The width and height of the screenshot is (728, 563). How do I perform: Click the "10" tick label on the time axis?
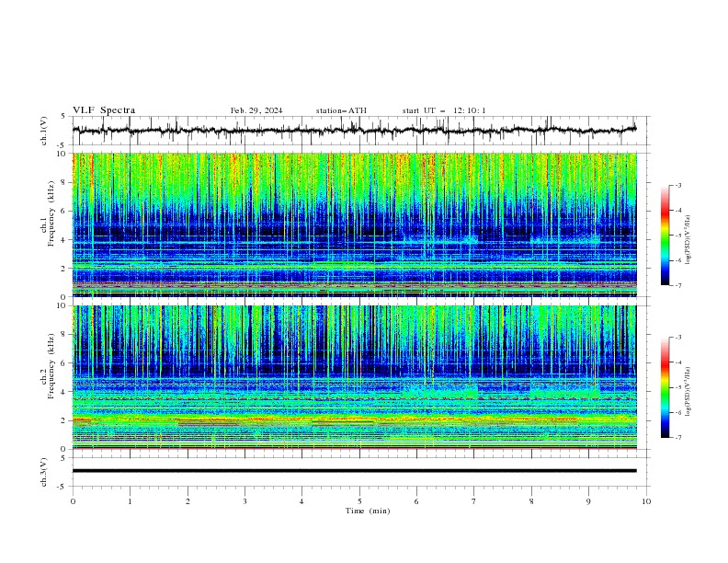[x=646, y=501]
